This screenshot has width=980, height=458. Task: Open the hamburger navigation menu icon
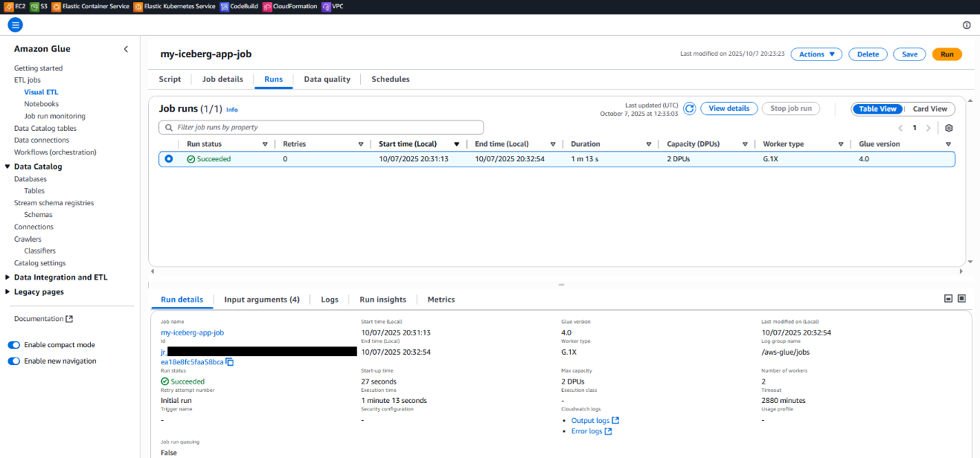[15, 25]
